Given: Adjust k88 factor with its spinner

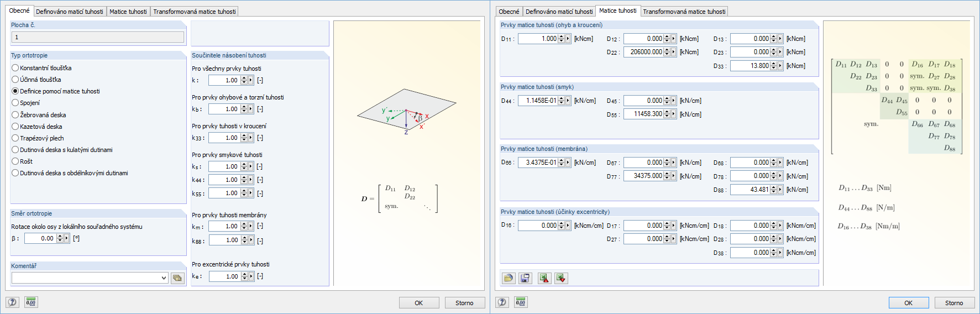Looking at the screenshot, I should (244, 240).
